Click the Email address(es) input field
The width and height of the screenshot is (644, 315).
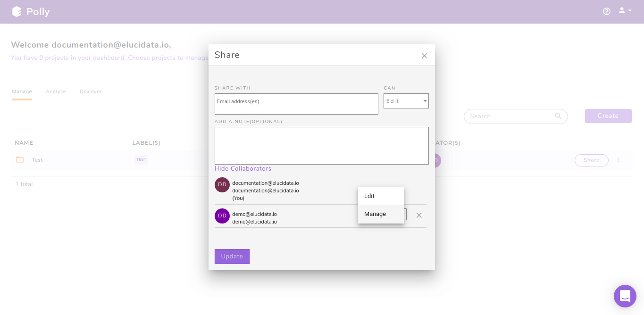296,104
